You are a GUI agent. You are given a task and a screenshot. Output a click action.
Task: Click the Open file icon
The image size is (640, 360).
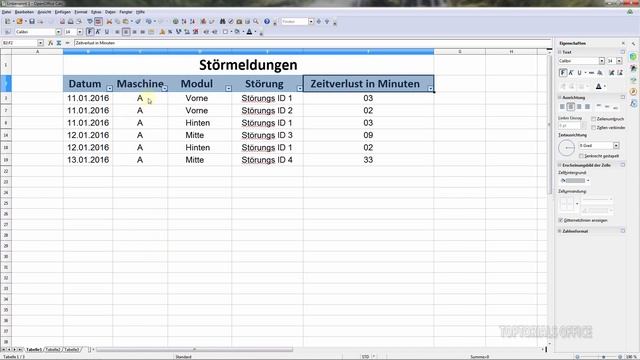click(19, 21)
